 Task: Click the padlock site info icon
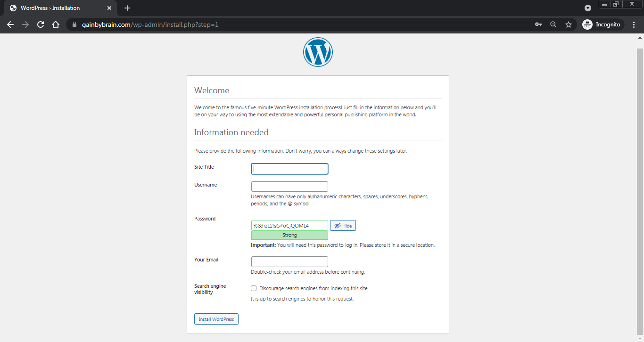click(74, 24)
